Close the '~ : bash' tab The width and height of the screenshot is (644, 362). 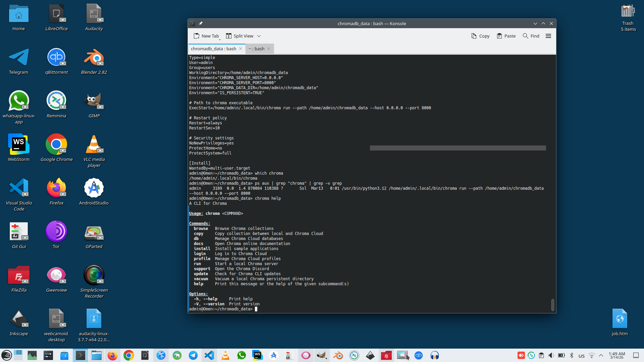pos(269,49)
